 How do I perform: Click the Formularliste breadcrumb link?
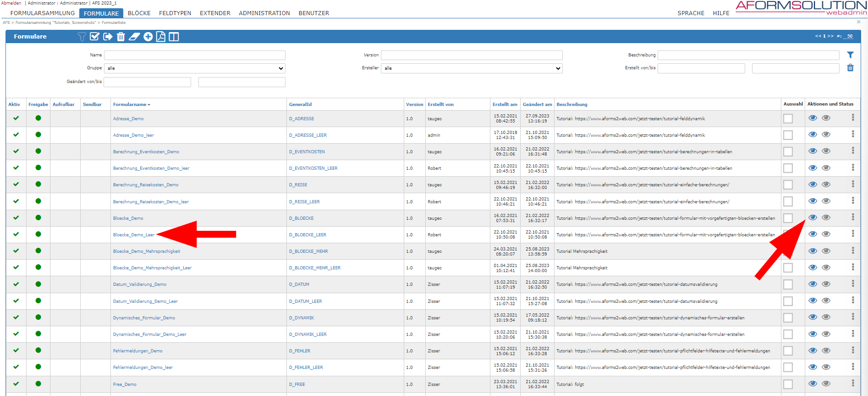114,22
